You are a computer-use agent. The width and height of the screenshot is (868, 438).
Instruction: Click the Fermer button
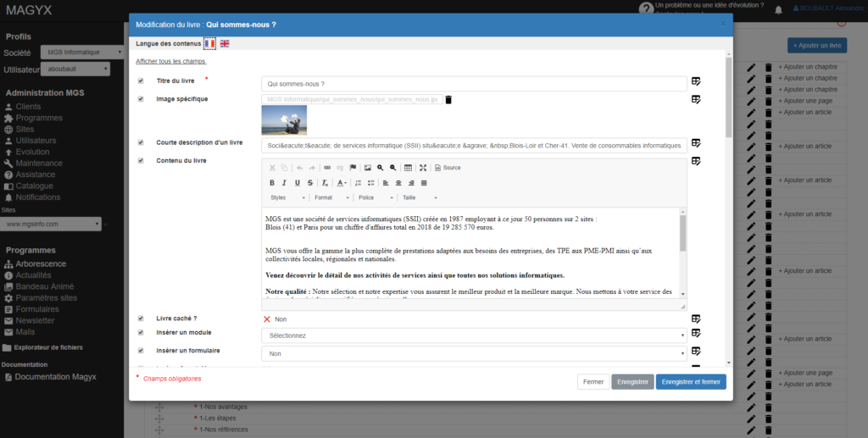point(593,382)
